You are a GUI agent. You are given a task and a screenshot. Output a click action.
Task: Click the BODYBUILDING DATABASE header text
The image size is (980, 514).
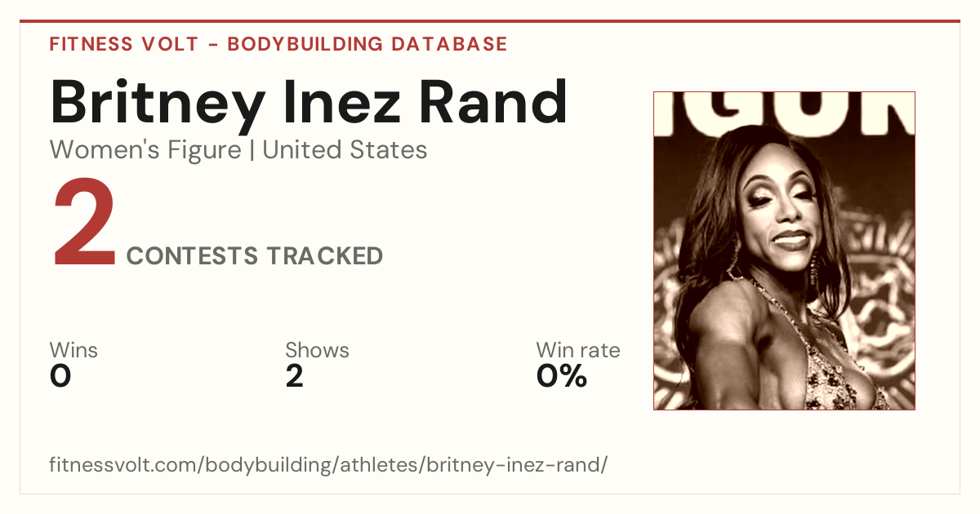(x=367, y=44)
